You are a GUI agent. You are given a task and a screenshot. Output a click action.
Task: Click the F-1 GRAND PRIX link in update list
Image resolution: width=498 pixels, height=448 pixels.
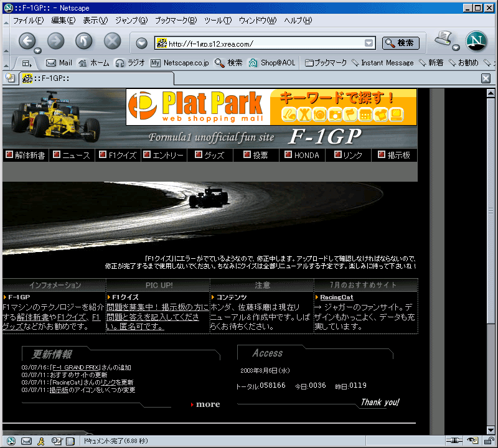pyautogui.click(x=75, y=367)
